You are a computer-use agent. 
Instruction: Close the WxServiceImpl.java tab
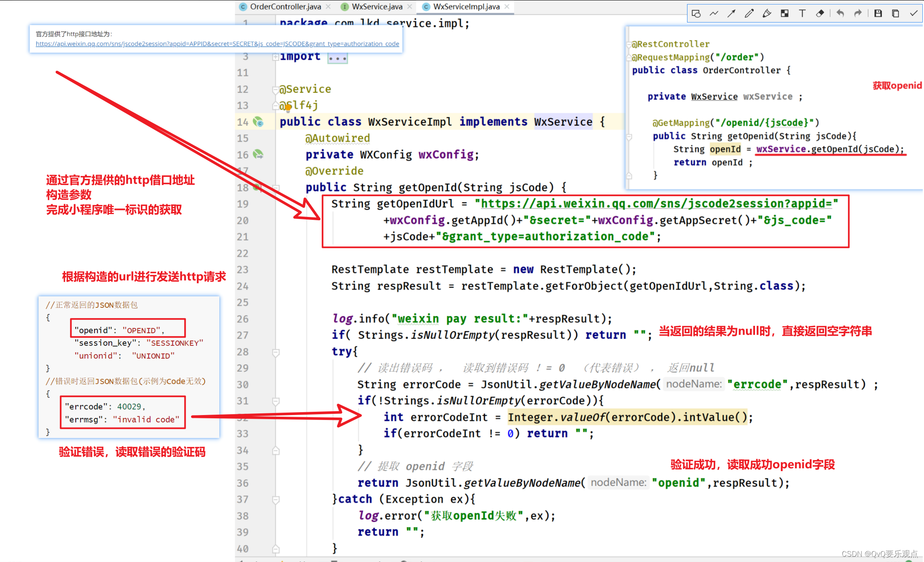click(507, 7)
